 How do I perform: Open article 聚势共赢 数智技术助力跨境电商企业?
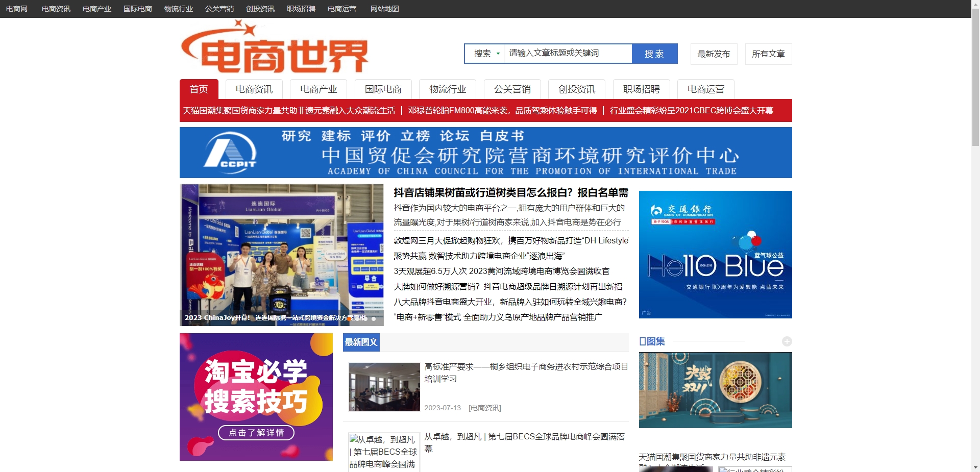pyautogui.click(x=479, y=256)
